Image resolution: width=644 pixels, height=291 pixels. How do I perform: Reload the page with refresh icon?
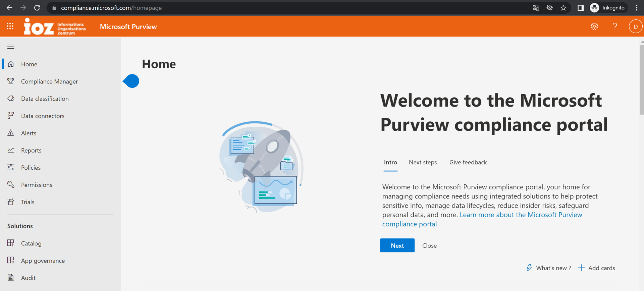coord(37,8)
